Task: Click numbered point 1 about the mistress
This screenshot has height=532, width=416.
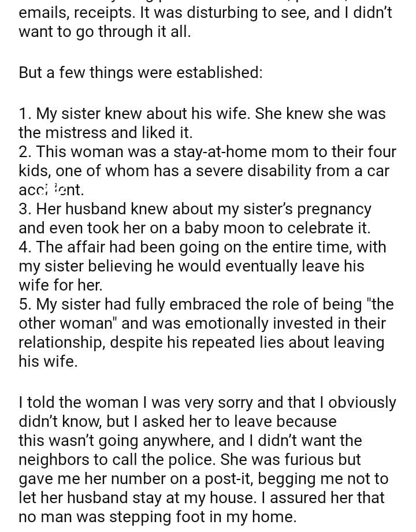Action: click(x=202, y=123)
